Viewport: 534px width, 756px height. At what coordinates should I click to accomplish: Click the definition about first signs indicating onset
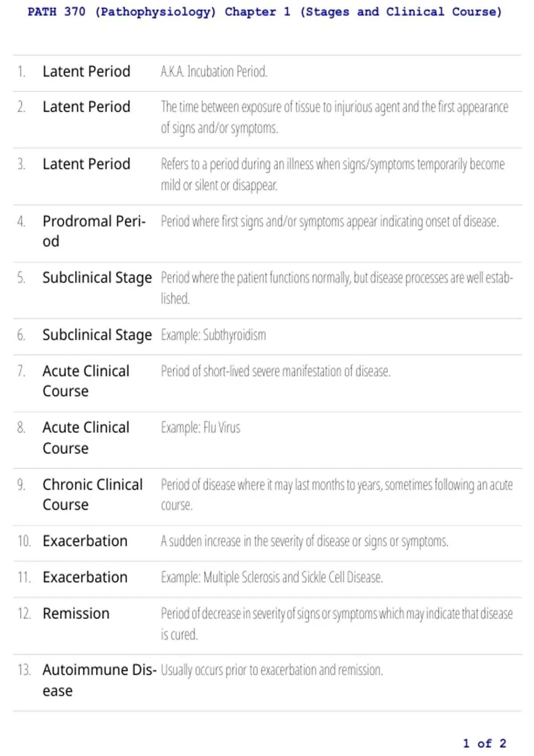pos(330,221)
